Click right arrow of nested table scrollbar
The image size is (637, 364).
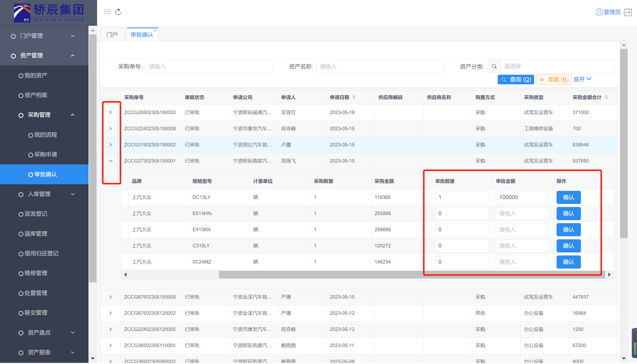point(609,275)
